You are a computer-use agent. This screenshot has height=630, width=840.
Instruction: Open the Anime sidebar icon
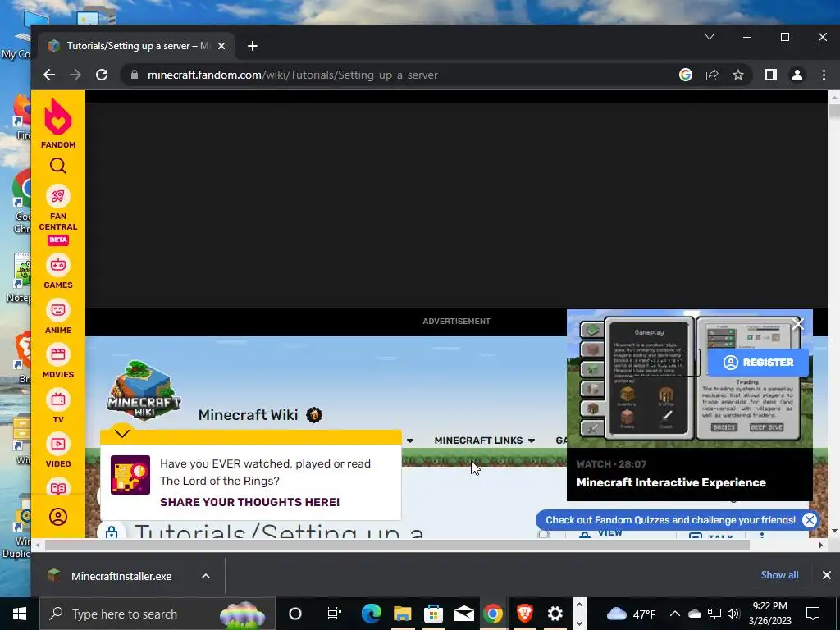tap(58, 310)
